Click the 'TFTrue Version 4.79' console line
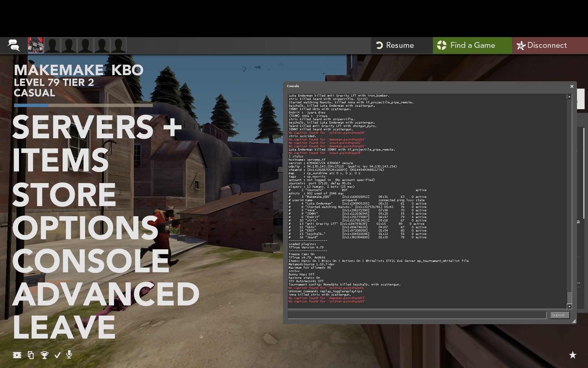Viewport: 588px width, 368px height. pyautogui.click(x=306, y=247)
